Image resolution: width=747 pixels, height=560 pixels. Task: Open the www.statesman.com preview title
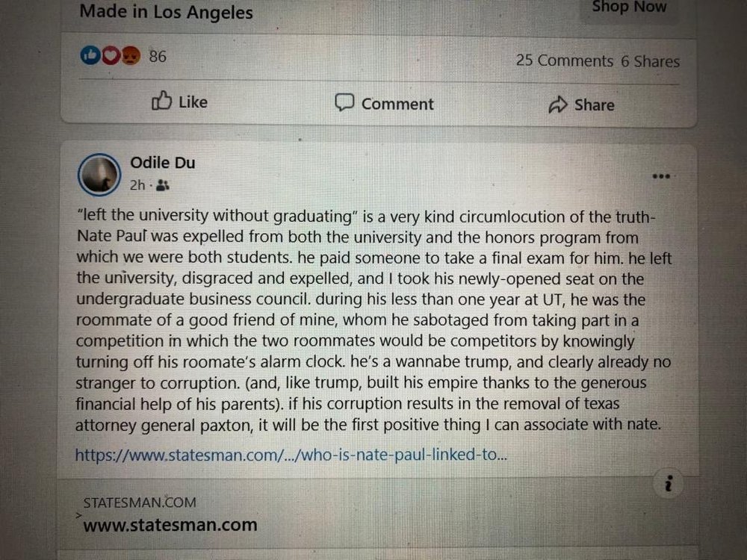point(170,525)
